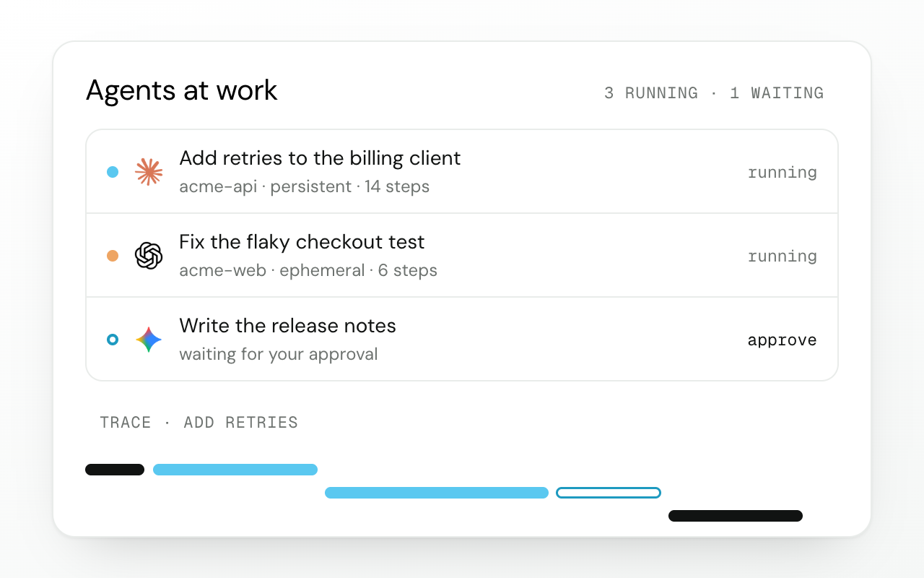Approve the release notes task

(x=782, y=340)
